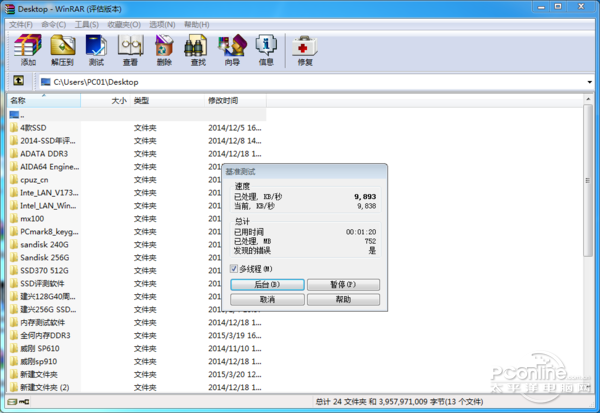Image resolution: width=600 pixels, height=413 pixels.
Task: Click the 后台(B) background button
Action: pos(267,284)
